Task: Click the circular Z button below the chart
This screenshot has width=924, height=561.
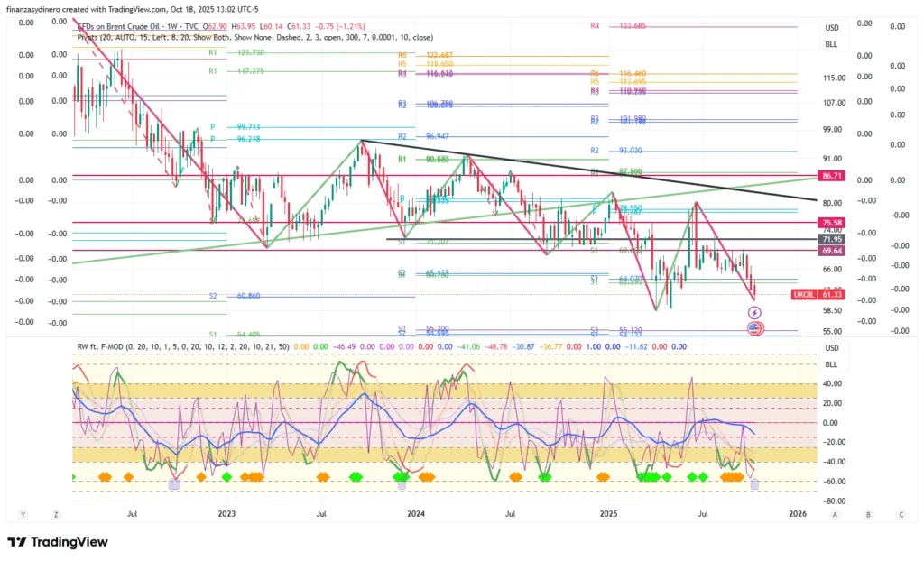Action: [x=56, y=514]
